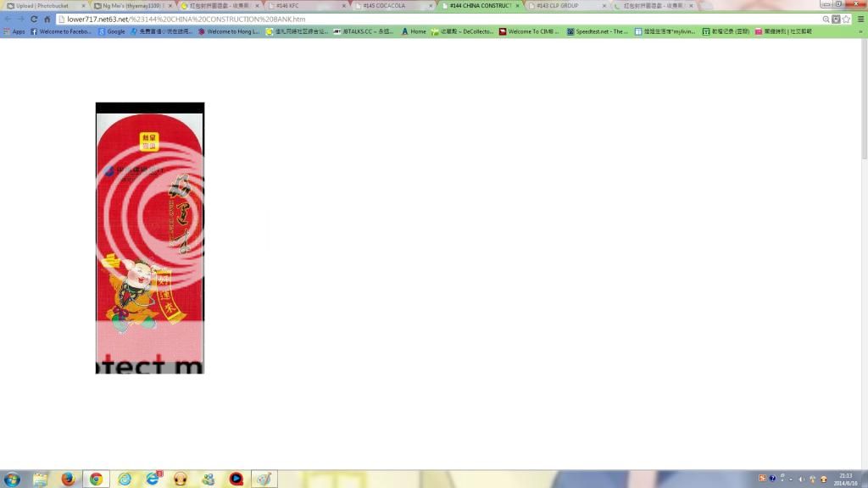Click the browser Back arrow button
The height and width of the screenshot is (488, 868).
[x=8, y=19]
